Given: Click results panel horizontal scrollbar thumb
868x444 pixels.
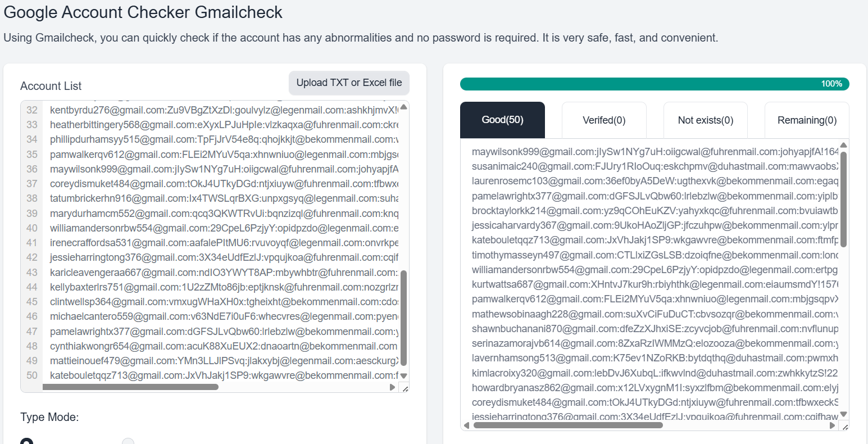Looking at the screenshot, I should (567, 425).
